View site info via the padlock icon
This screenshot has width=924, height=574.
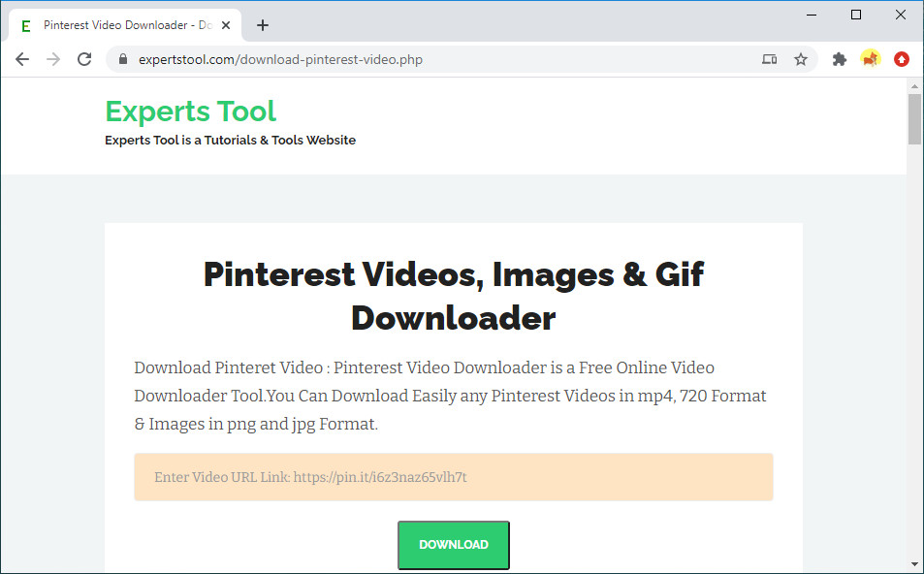(122, 59)
